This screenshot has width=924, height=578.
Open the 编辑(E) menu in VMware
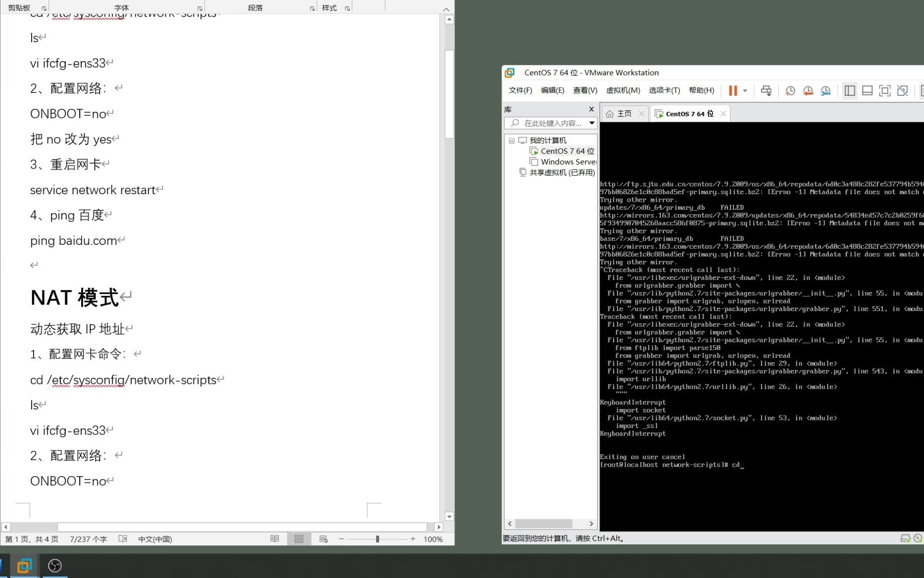click(552, 90)
